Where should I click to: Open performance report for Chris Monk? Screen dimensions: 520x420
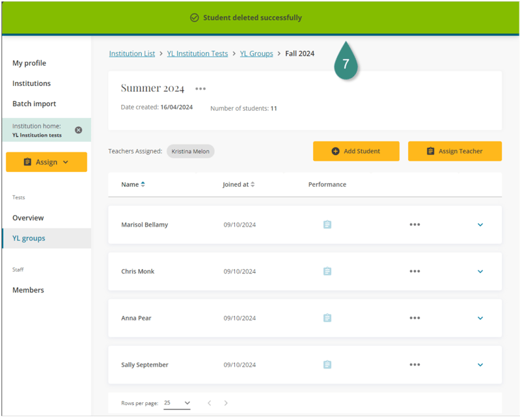(x=327, y=272)
